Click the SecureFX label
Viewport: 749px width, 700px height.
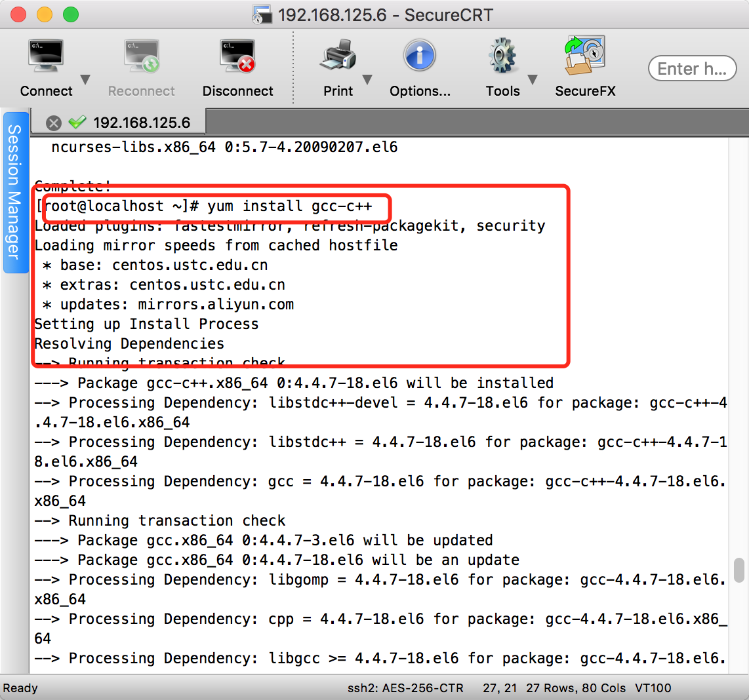(585, 91)
